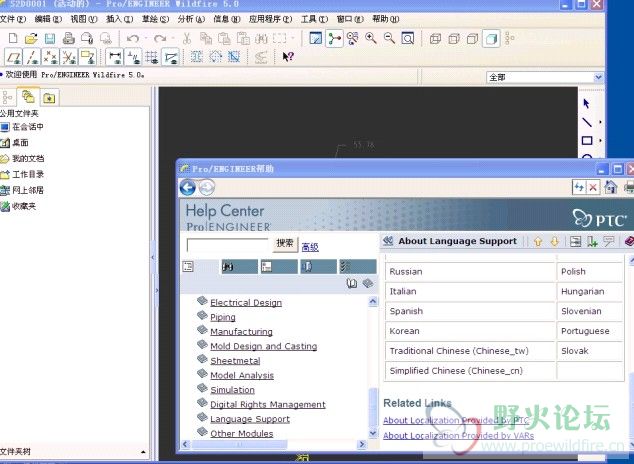Image resolution: width=634 pixels, height=464 pixels.
Task: Expand all help contents with open book icon
Action: click(352, 283)
